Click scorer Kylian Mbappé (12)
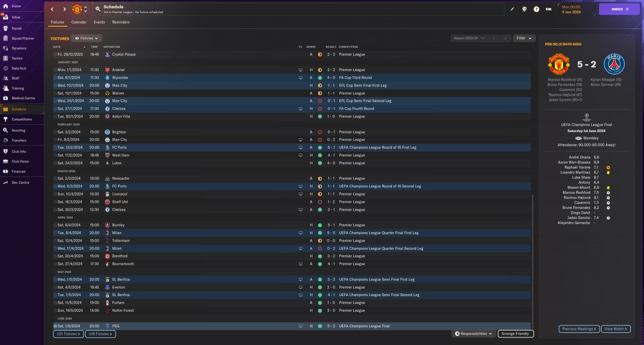644x345 pixels. click(606, 80)
